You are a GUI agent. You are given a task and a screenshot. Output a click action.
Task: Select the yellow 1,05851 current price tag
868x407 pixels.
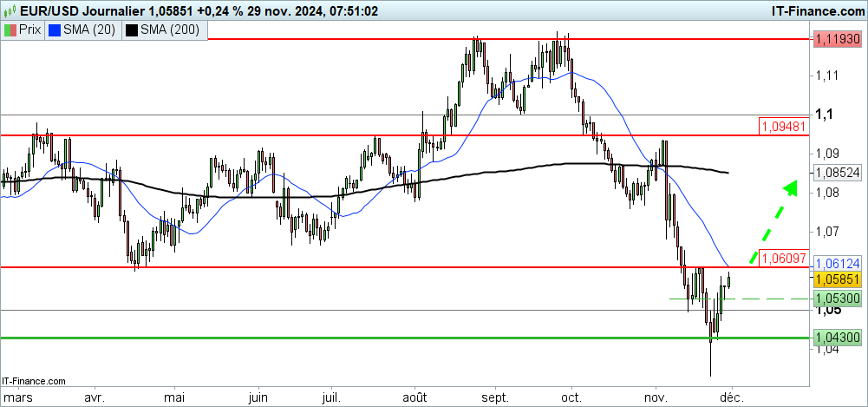tap(837, 279)
